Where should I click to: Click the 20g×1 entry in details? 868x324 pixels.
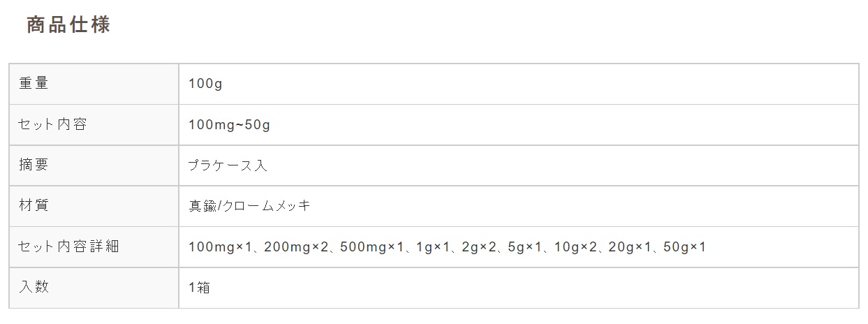coord(631,247)
